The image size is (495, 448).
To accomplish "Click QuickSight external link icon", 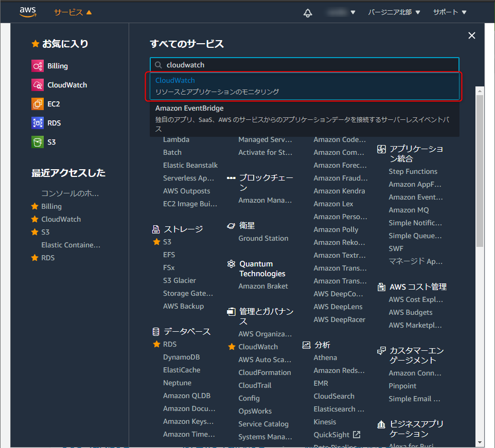I will tap(357, 435).
